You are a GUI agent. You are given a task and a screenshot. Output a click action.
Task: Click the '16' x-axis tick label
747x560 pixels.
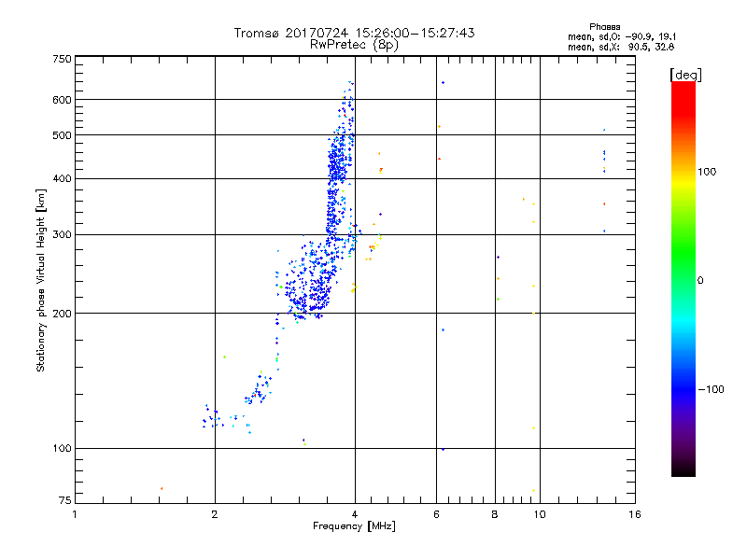pos(635,514)
